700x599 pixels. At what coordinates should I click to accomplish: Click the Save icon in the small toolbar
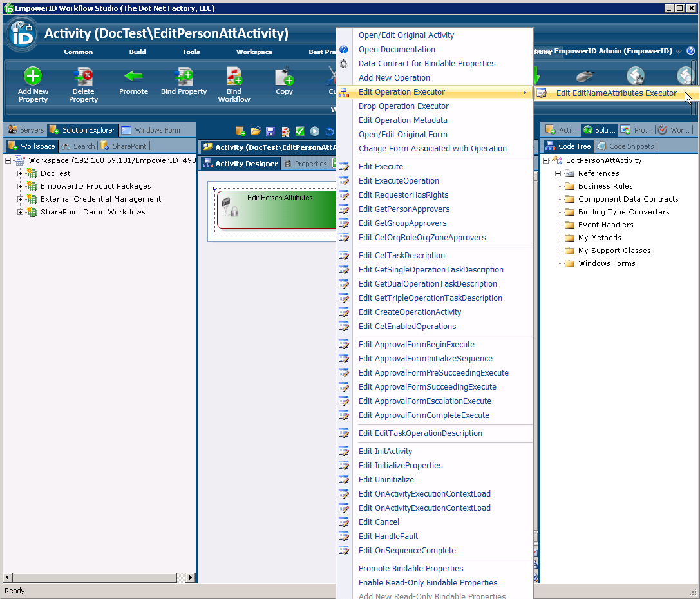pyautogui.click(x=269, y=131)
